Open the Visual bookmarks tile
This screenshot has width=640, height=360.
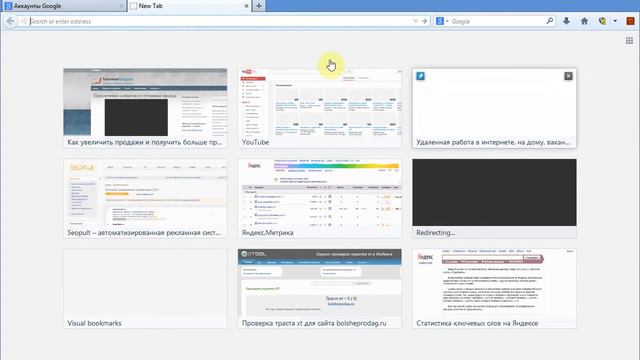pos(145,289)
